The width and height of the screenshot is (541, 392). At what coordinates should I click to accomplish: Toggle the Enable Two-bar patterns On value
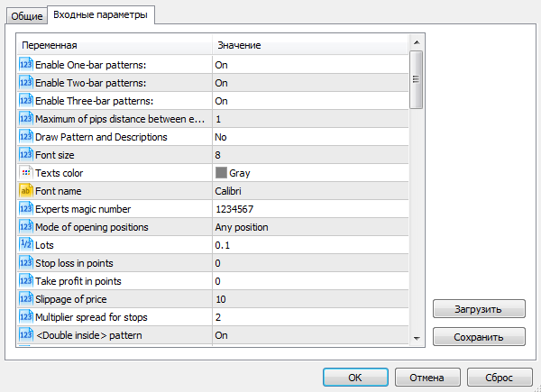tap(221, 83)
